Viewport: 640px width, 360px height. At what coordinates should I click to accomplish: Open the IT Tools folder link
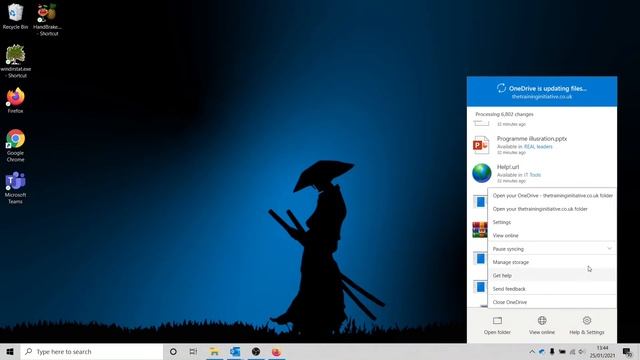pos(532,175)
